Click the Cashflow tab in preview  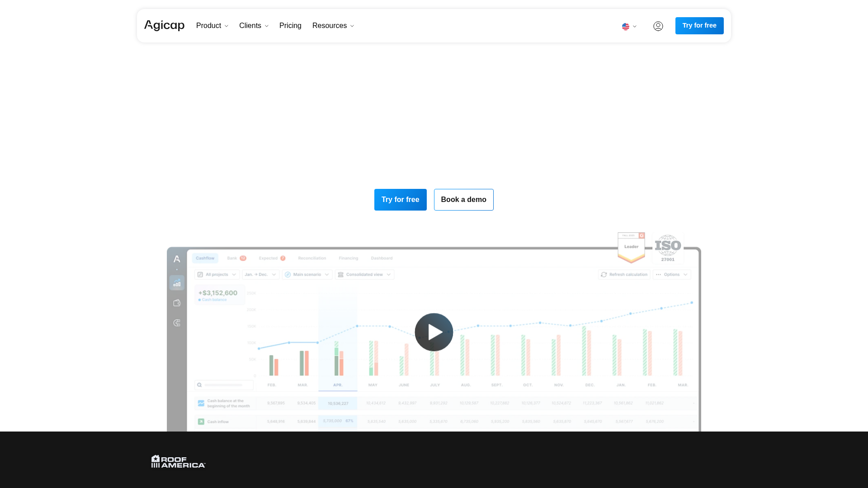click(205, 258)
